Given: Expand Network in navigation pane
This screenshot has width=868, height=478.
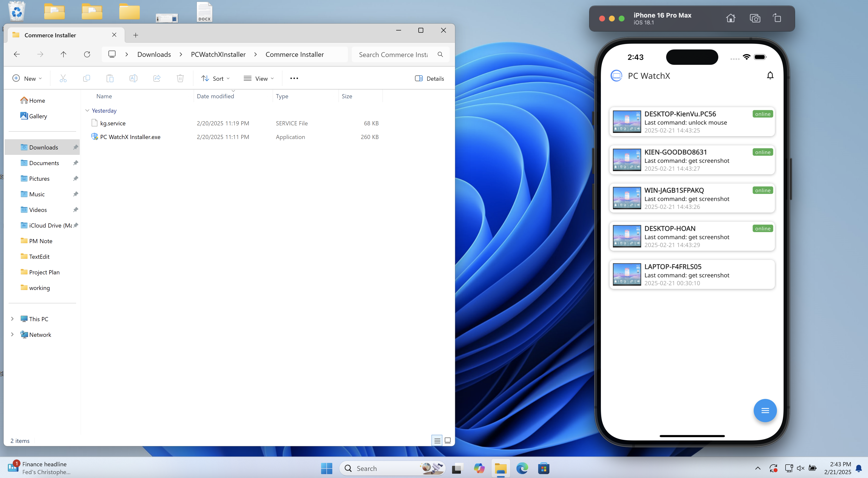Looking at the screenshot, I should 12,334.
